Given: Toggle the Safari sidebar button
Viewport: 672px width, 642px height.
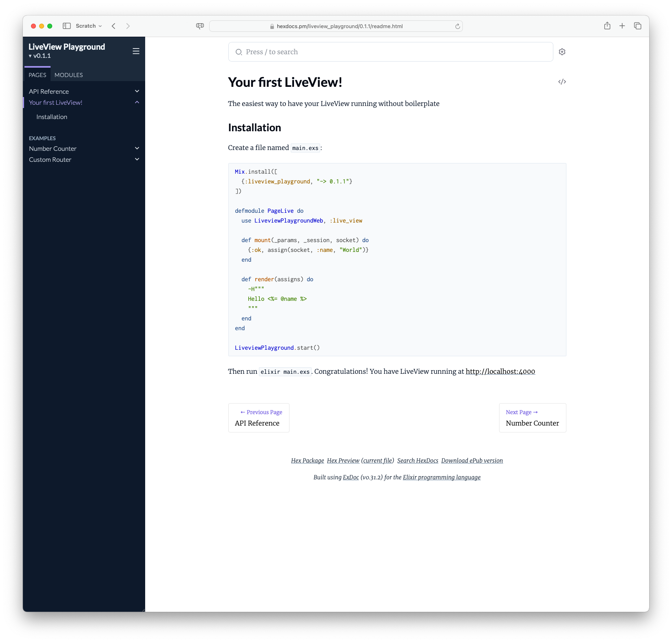Looking at the screenshot, I should [x=67, y=26].
